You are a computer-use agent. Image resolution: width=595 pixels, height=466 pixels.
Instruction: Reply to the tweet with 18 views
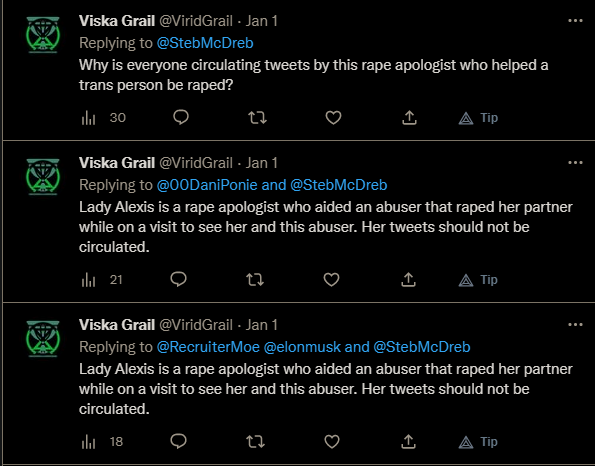pyautogui.click(x=178, y=441)
